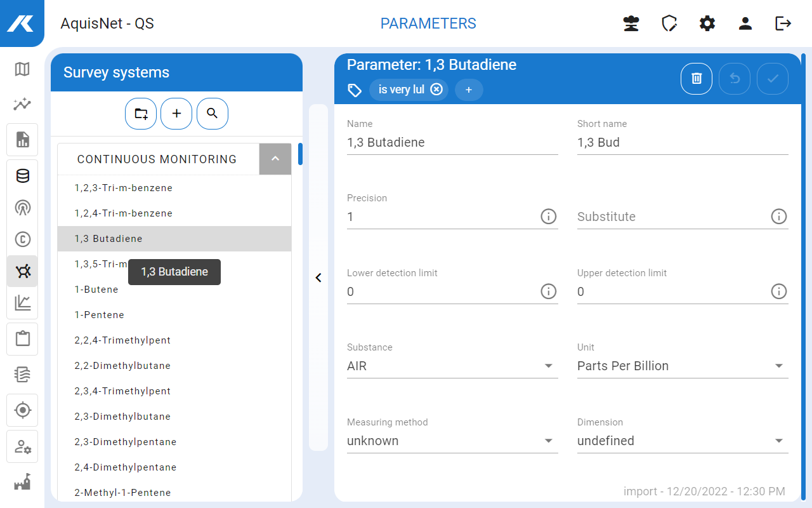
Task: Select 2,2-Dimethylbutane from the list
Action: click(x=122, y=366)
